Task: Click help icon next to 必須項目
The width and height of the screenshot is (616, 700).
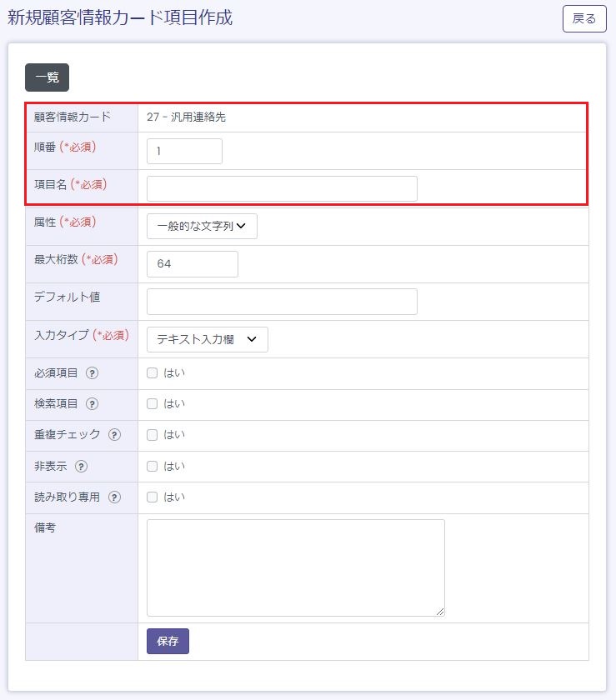Action: tap(93, 373)
